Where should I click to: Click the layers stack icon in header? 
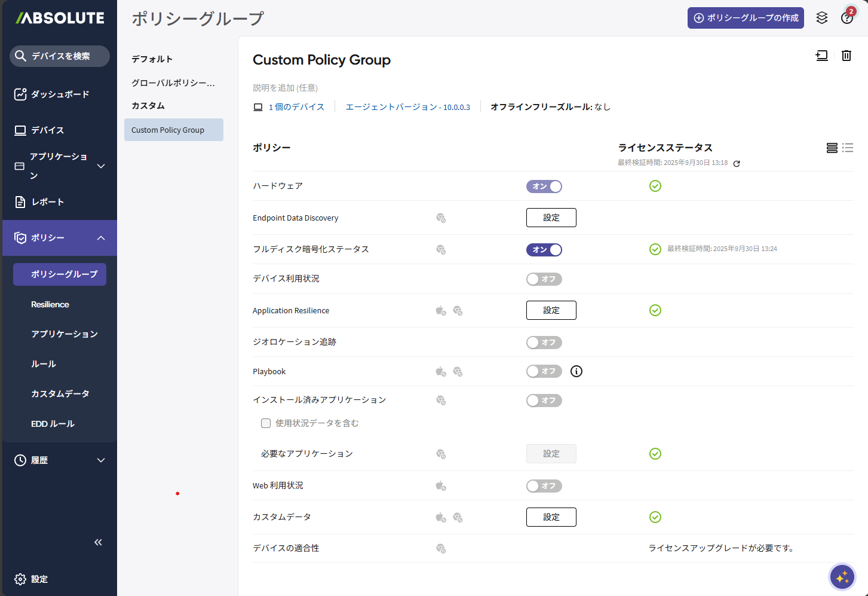[x=822, y=18]
